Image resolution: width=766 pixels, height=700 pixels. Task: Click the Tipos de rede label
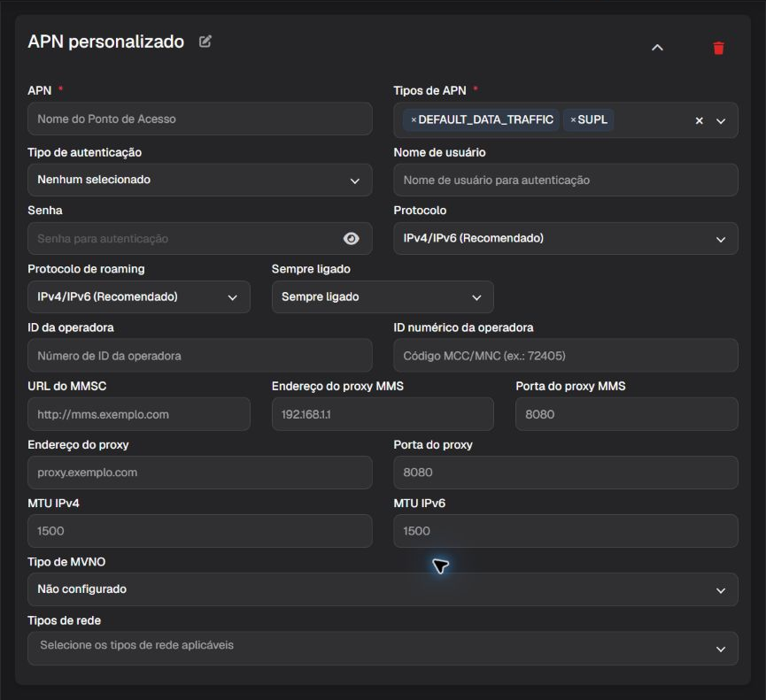[x=64, y=620]
